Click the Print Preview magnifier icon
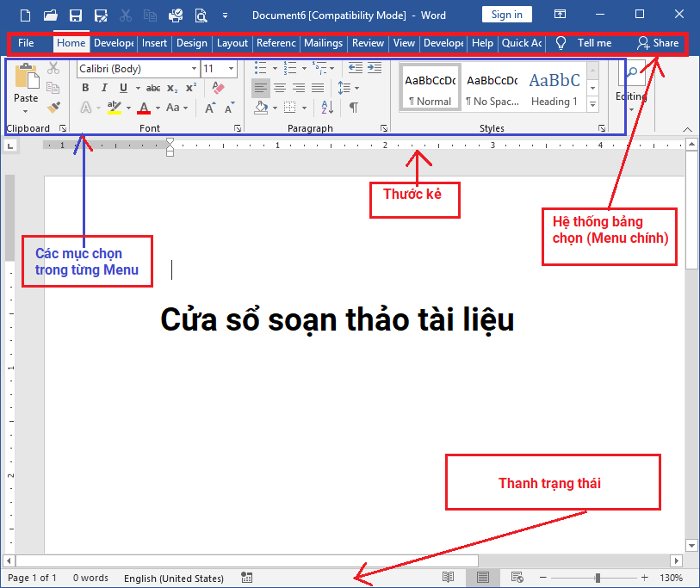 pyautogui.click(x=201, y=15)
